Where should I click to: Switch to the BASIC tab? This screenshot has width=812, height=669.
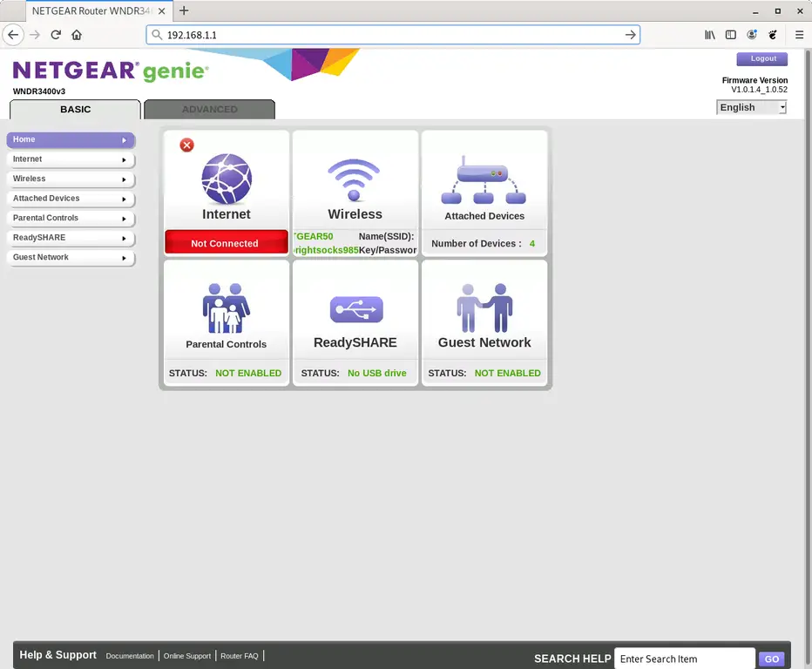[x=75, y=109]
